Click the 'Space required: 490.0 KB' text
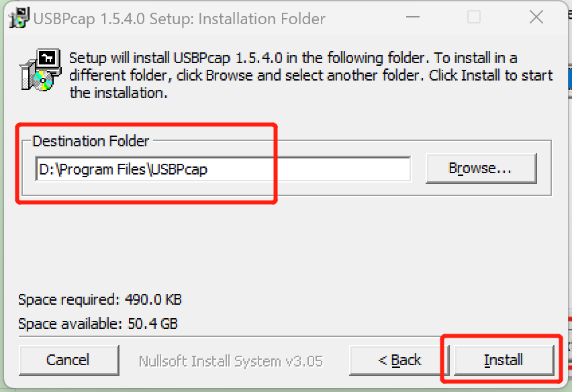Image resolution: width=572 pixels, height=392 pixels. point(100,299)
